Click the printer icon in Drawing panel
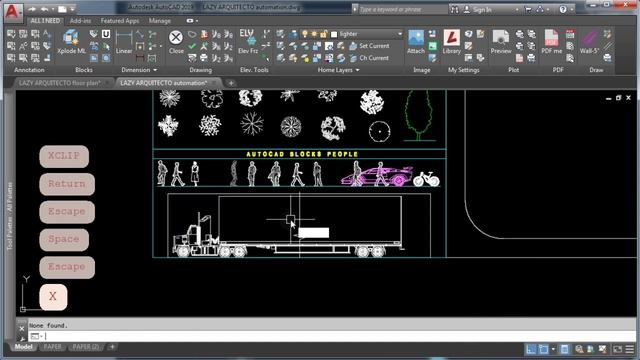The height and width of the screenshot is (360, 640). click(x=204, y=58)
